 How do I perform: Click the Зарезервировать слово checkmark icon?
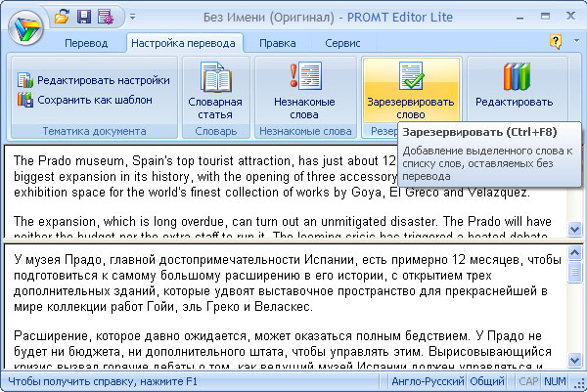411,75
